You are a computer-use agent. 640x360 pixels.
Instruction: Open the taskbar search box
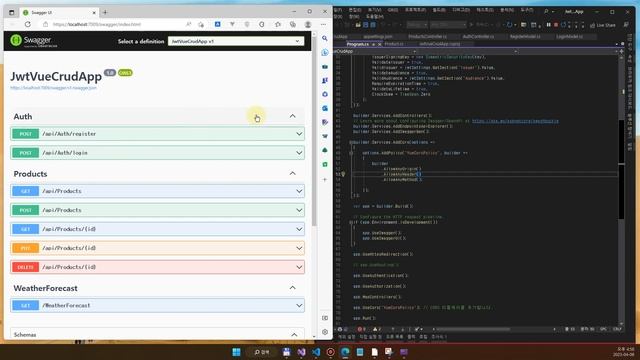point(262,352)
